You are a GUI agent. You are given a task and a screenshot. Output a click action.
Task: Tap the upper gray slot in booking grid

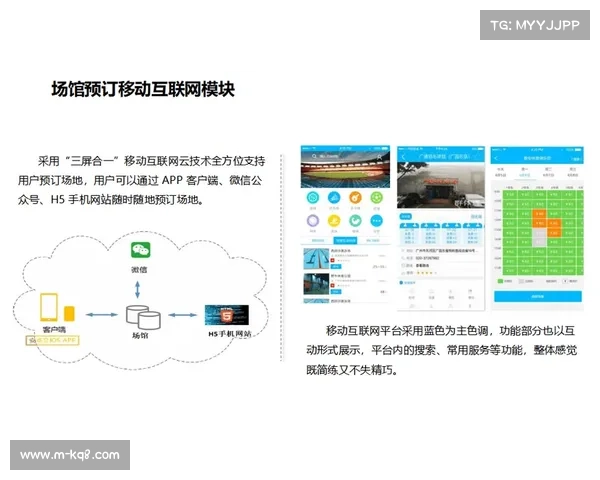540,233
